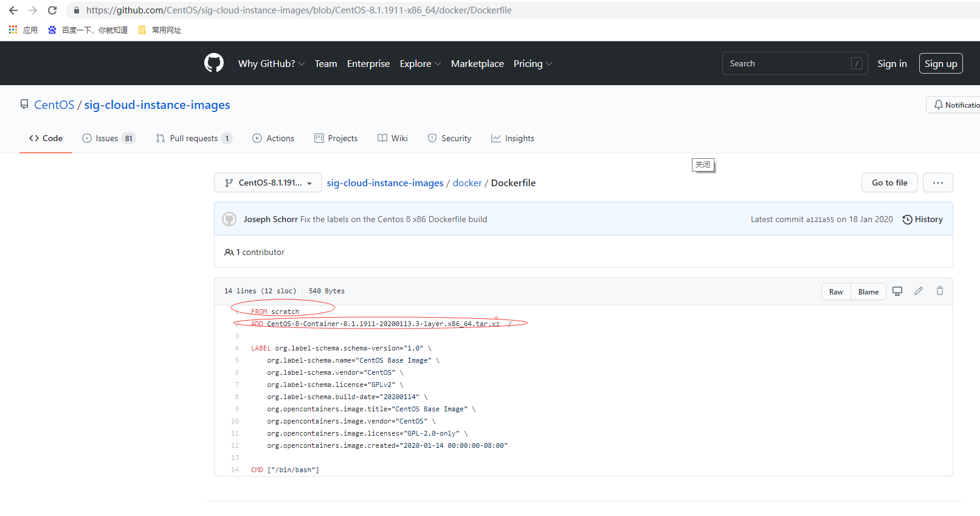Open commit a121a55
This screenshot has height=516, width=980.
pyautogui.click(x=820, y=220)
